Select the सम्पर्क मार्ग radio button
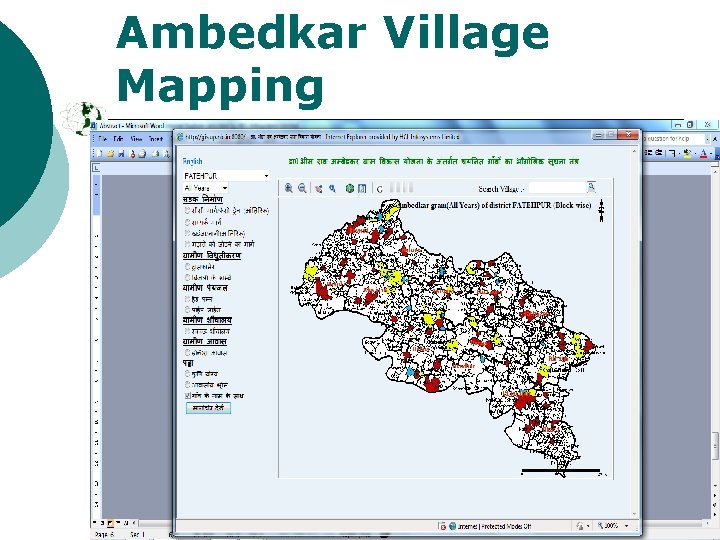The height and width of the screenshot is (540, 720). coord(187,222)
